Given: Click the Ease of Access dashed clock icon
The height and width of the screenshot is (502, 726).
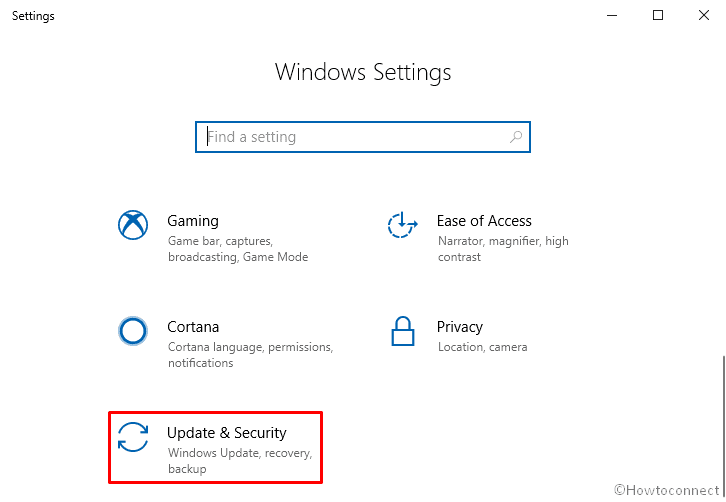Looking at the screenshot, I should (x=402, y=225).
